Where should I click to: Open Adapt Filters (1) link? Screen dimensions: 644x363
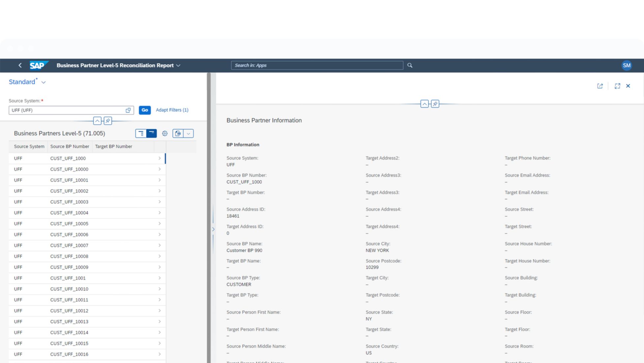(x=172, y=110)
